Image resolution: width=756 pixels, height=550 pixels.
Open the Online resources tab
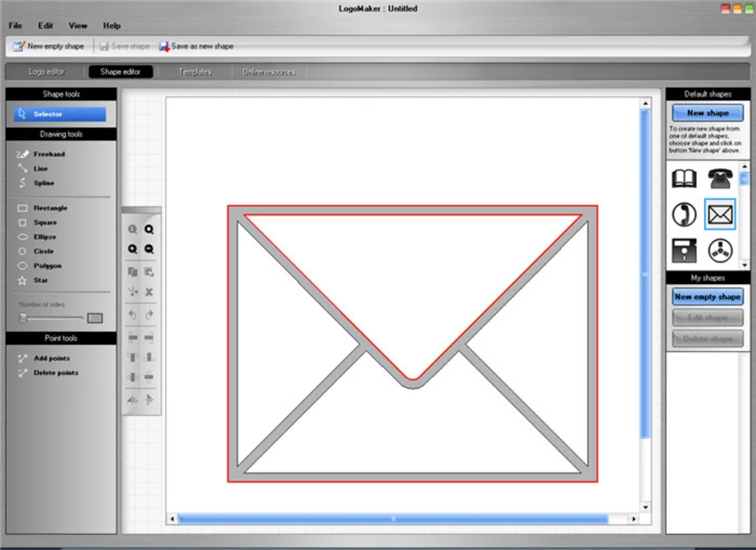pyautogui.click(x=269, y=72)
